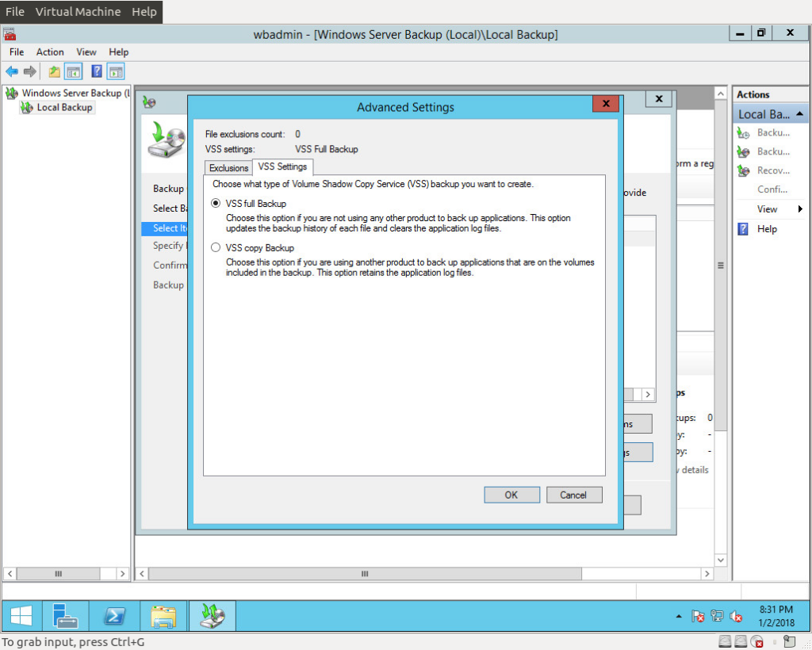Open File Explorer from the taskbar

[x=163, y=616]
